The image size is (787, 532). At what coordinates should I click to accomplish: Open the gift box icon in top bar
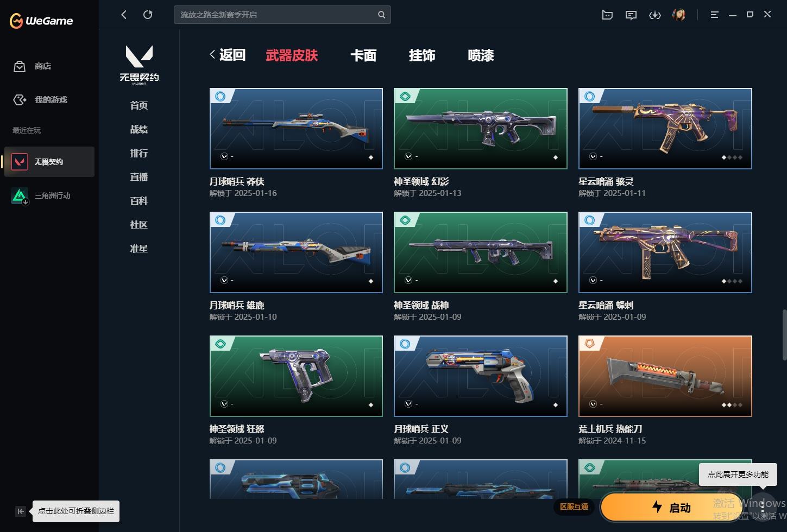[607, 15]
